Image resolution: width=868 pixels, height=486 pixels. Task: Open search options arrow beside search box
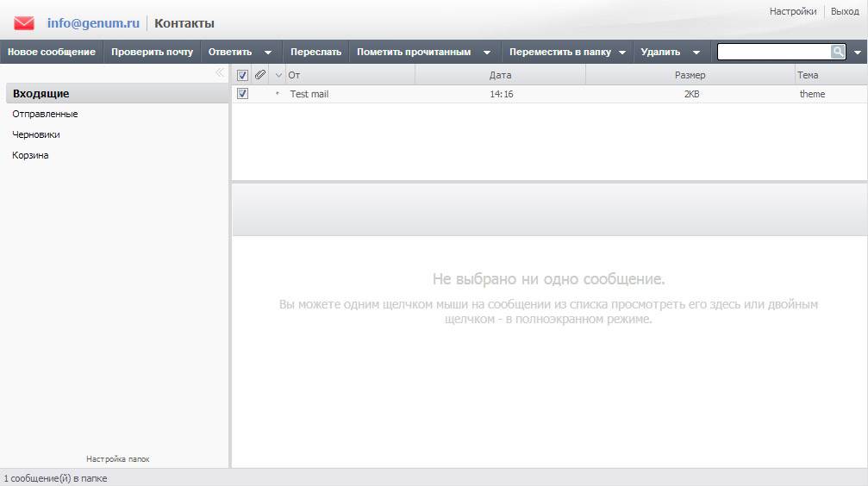pos(858,53)
